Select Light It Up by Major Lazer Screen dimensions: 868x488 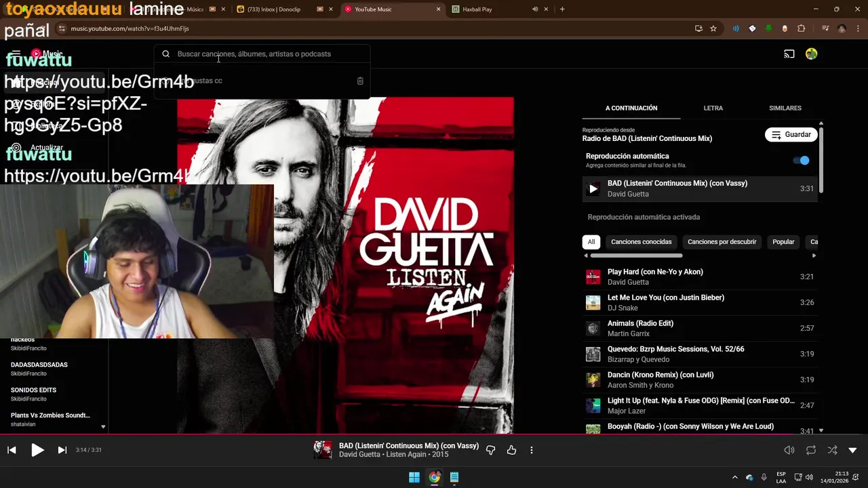pyautogui.click(x=700, y=405)
